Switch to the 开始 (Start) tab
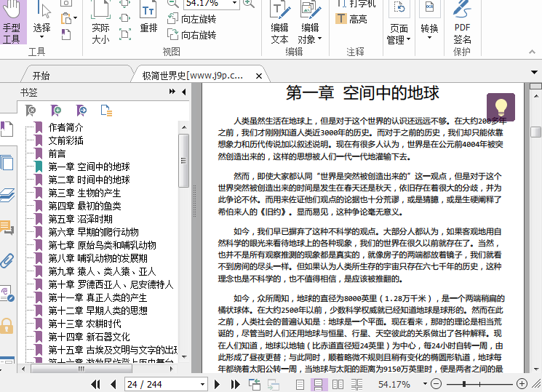This screenshot has height=392, width=542. coord(41,76)
